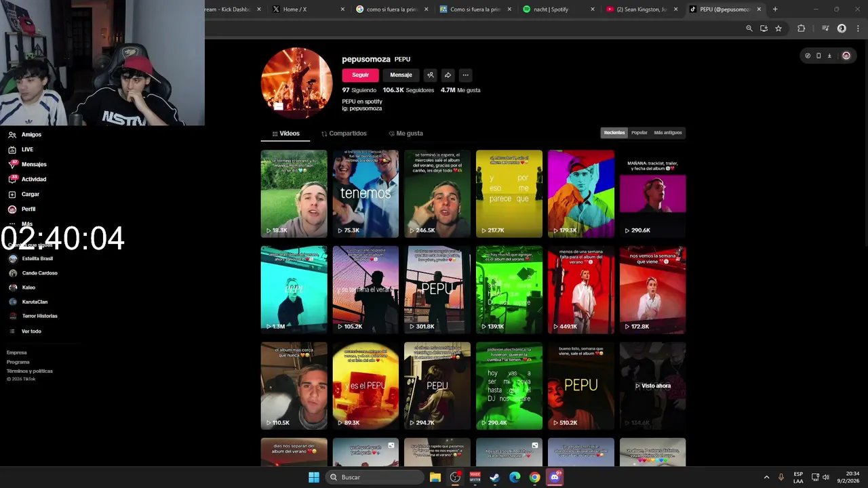Viewport: 868px width, 488px height.
Task: Open the Términos y políticas link
Action: click(29, 371)
